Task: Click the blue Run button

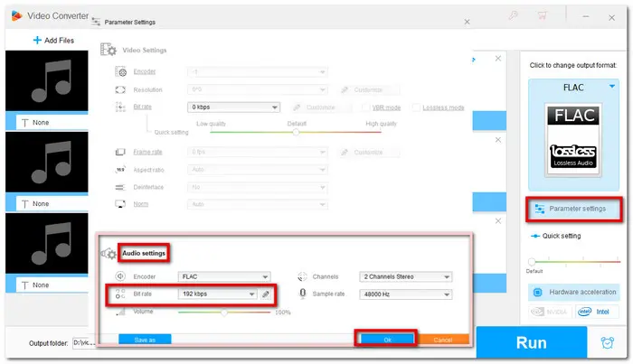Action: [532, 342]
